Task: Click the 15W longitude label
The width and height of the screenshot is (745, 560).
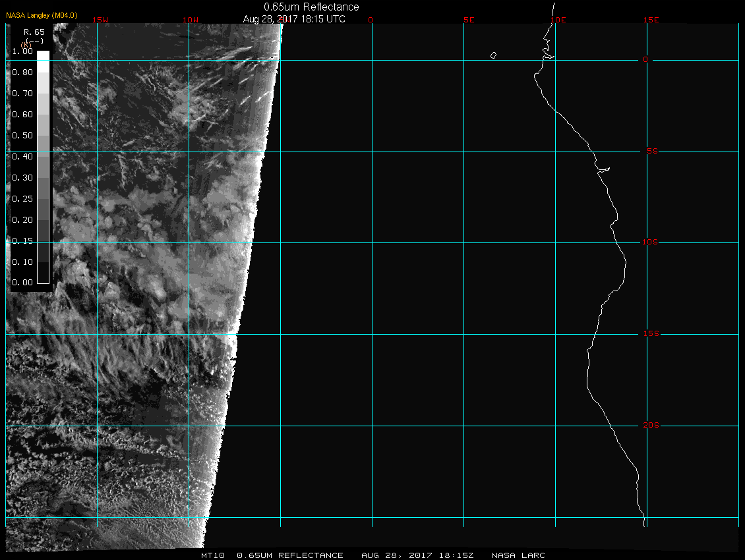Action: pyautogui.click(x=100, y=20)
